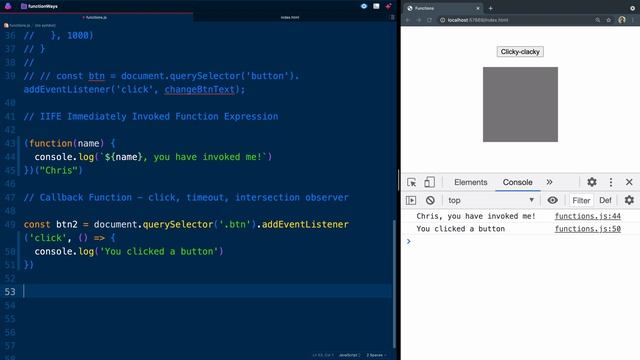The height and width of the screenshot is (360, 640).
Task: Switch to the Console DevTools tab
Action: [x=518, y=182]
